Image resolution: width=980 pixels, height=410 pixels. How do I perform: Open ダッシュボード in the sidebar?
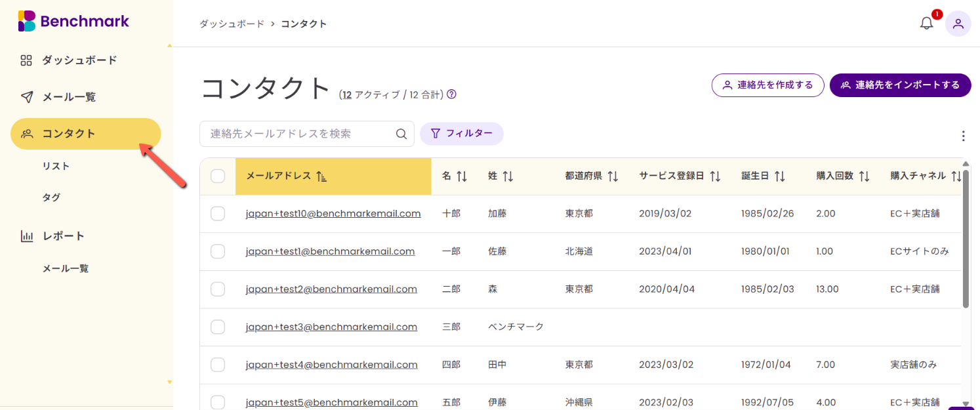tap(79, 60)
